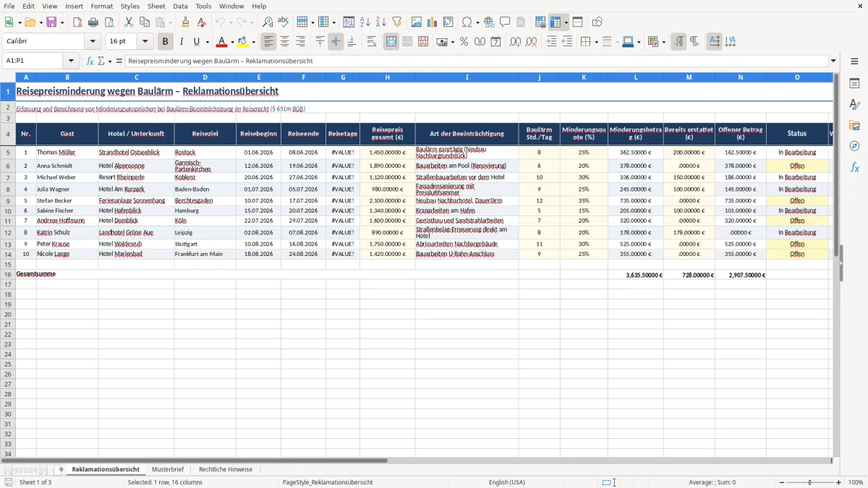Click the Sort Descending icon

(381, 22)
